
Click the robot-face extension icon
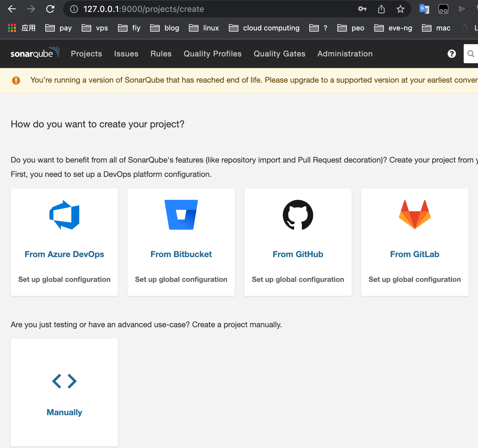[x=443, y=9]
